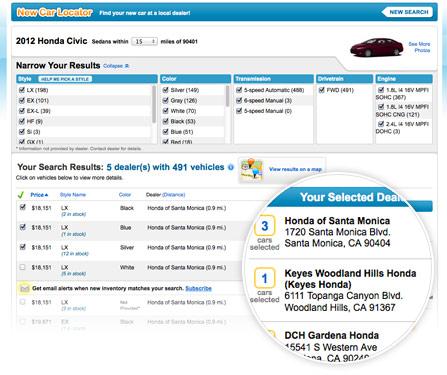Toggle the HF (9) style checkbox
Viewport: 447px width, 375px height.
[22, 121]
